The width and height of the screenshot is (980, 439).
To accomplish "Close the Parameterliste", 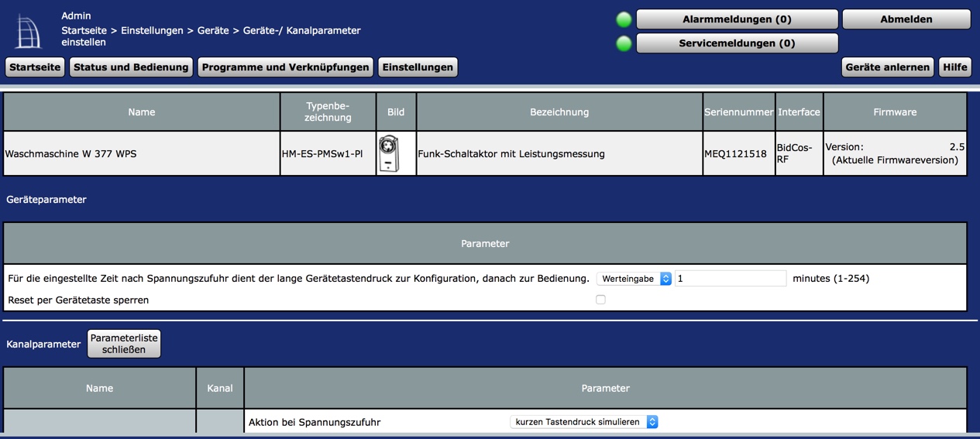I will click(x=124, y=344).
